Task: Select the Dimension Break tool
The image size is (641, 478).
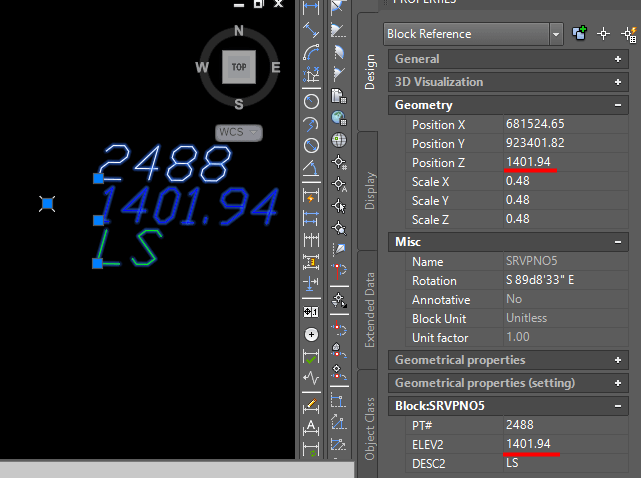Action: [311, 284]
